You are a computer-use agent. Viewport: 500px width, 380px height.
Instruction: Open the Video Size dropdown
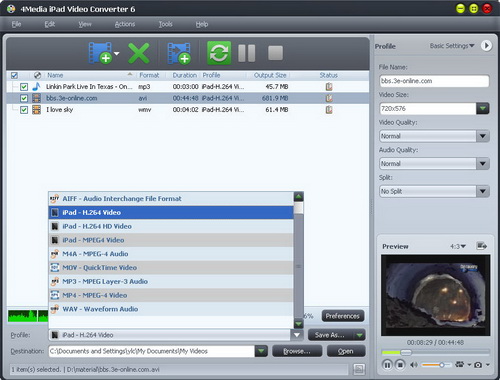point(483,108)
